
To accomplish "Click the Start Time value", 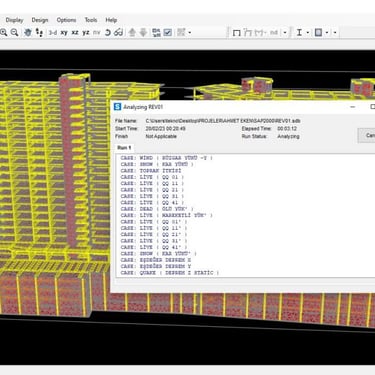I will 166,128.
